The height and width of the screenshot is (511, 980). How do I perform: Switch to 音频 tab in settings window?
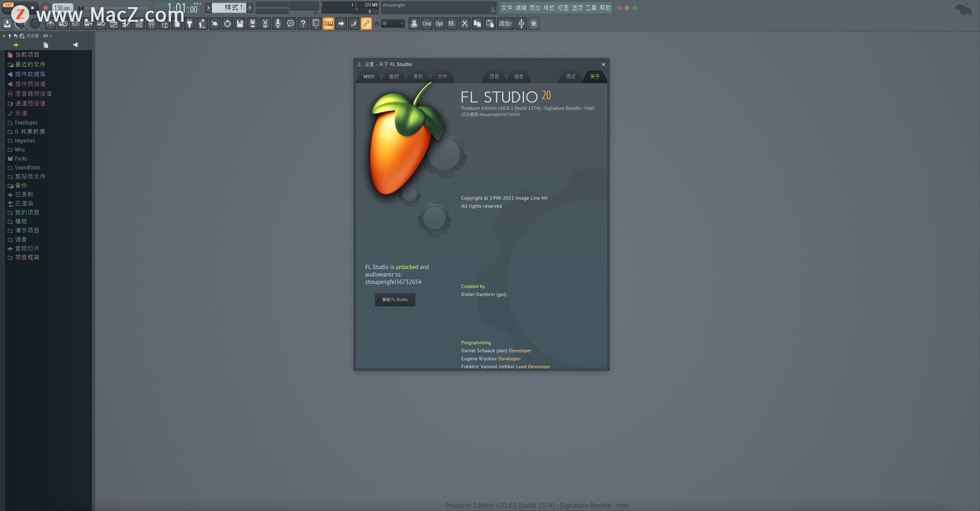click(394, 76)
